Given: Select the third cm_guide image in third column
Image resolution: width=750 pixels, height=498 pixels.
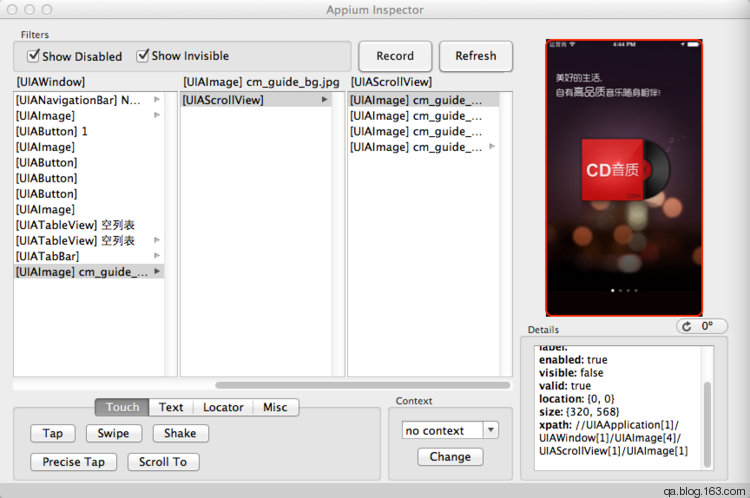Looking at the screenshot, I should [x=423, y=131].
